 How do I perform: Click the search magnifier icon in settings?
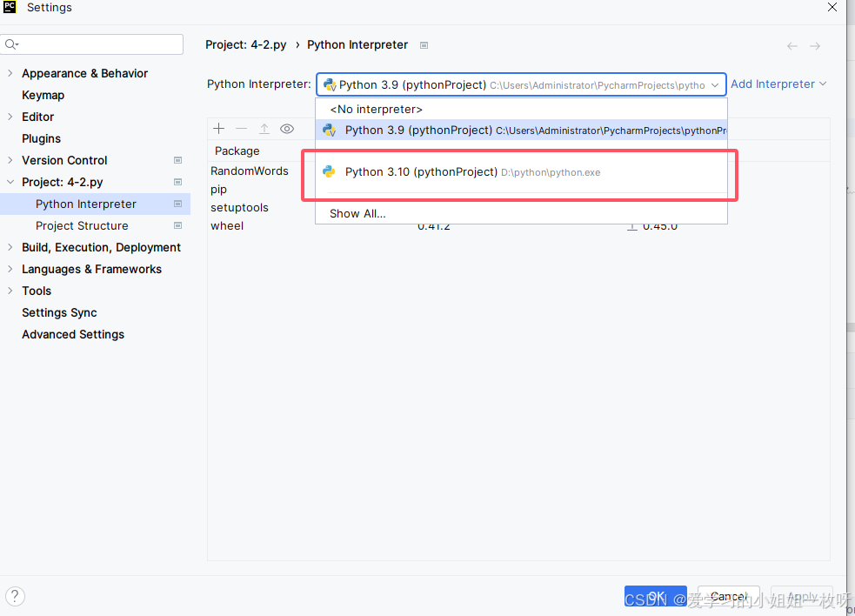point(11,44)
